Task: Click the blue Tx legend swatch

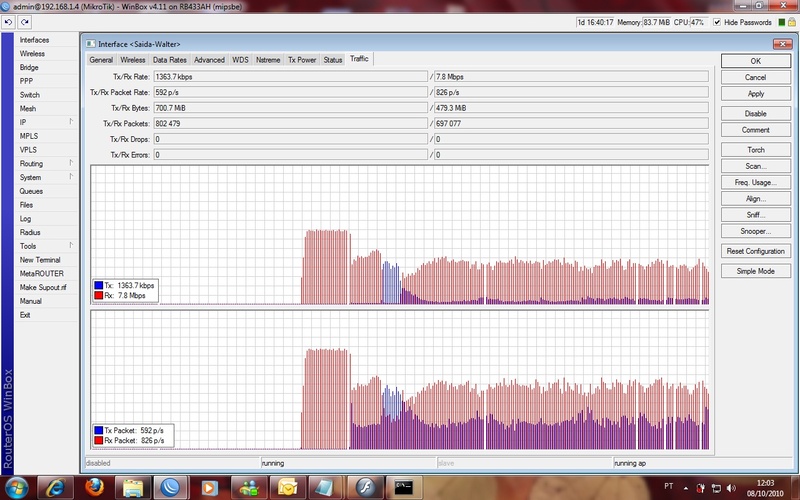Action: tap(98, 285)
